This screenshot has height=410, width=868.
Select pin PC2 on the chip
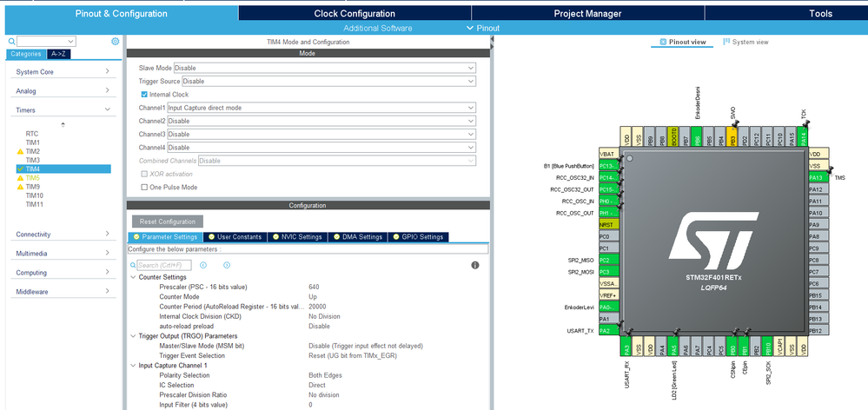tap(608, 260)
